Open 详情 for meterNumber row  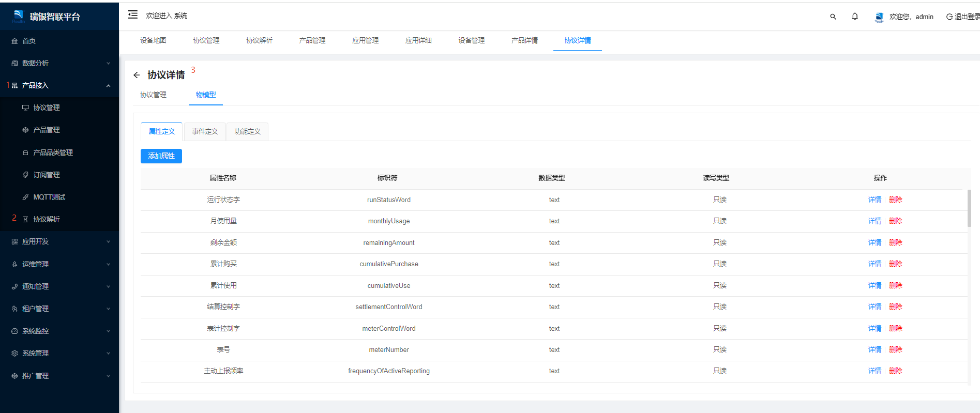[875, 349]
